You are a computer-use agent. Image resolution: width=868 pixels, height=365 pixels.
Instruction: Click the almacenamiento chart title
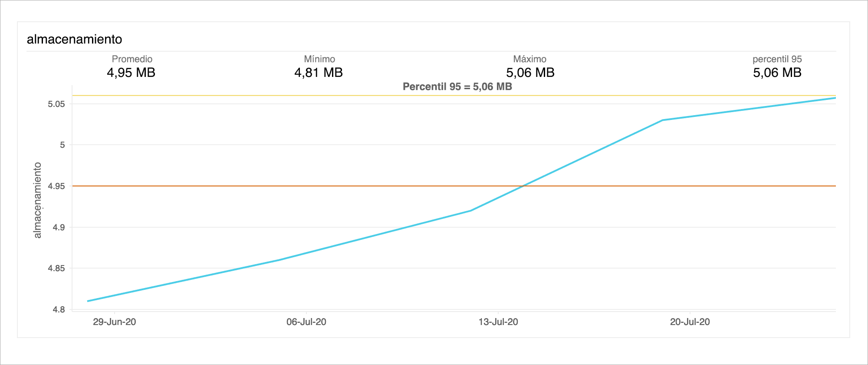pos(74,39)
